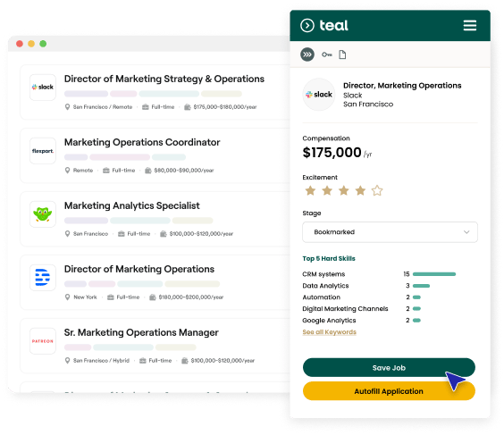This screenshot has width=504, height=435.
Task: Click the Stage dropdown chevron arrow
Action: [x=466, y=232]
